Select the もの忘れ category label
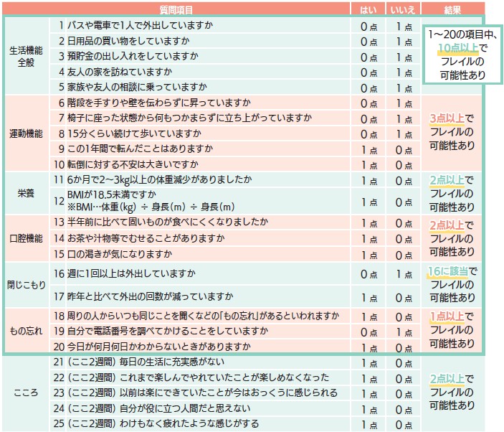 pyautogui.click(x=25, y=331)
